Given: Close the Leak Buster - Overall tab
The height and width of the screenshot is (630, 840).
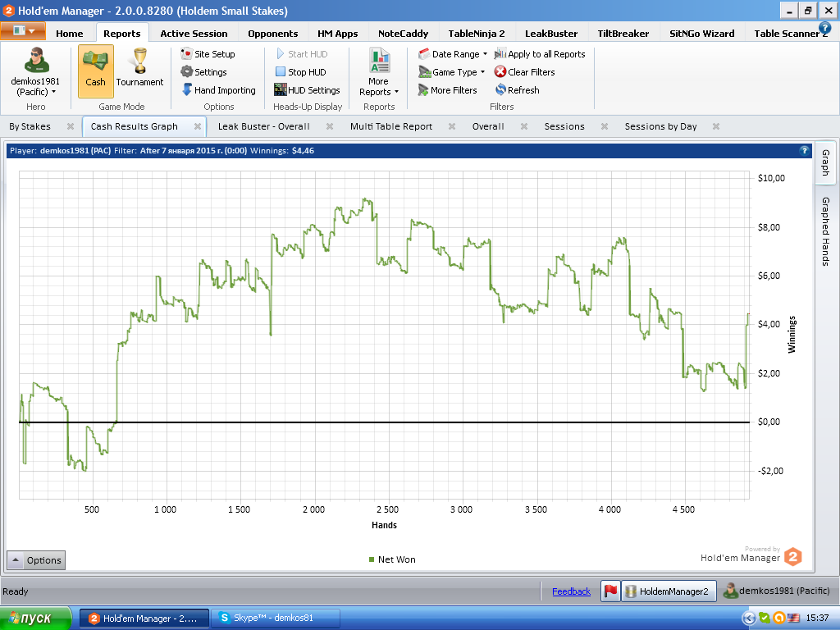Looking at the screenshot, I should 330,126.
